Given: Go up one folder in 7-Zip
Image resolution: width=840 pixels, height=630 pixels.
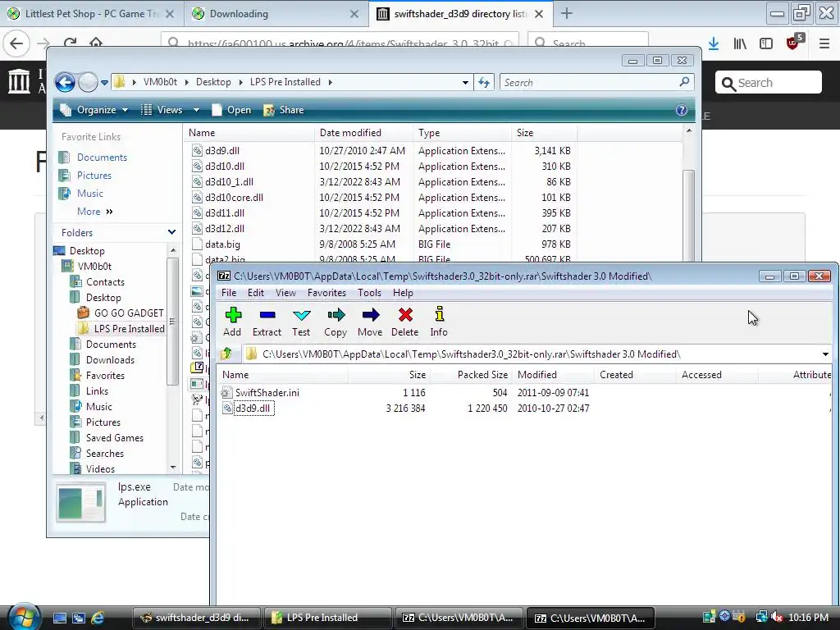Looking at the screenshot, I should point(226,354).
